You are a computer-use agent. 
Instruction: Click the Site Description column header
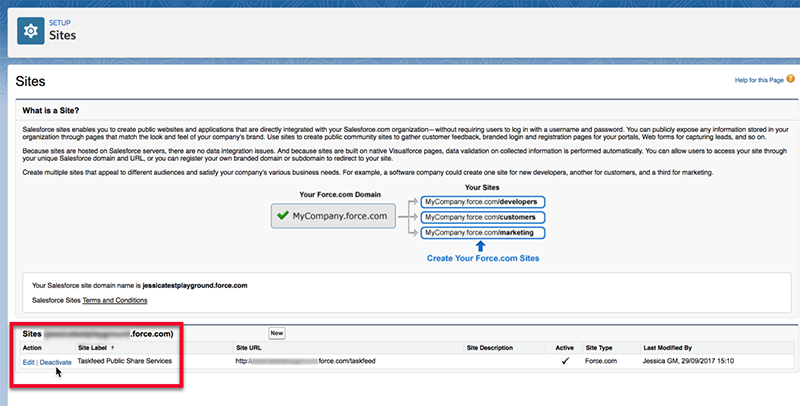tap(489, 348)
